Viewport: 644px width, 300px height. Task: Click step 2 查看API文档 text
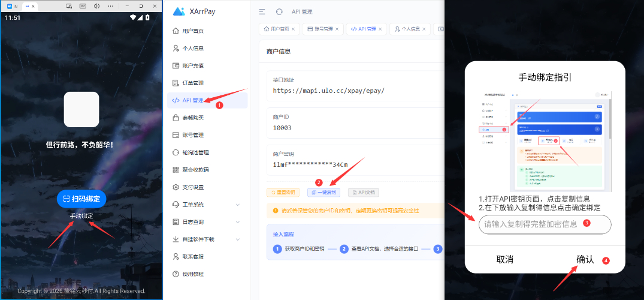coord(385,249)
